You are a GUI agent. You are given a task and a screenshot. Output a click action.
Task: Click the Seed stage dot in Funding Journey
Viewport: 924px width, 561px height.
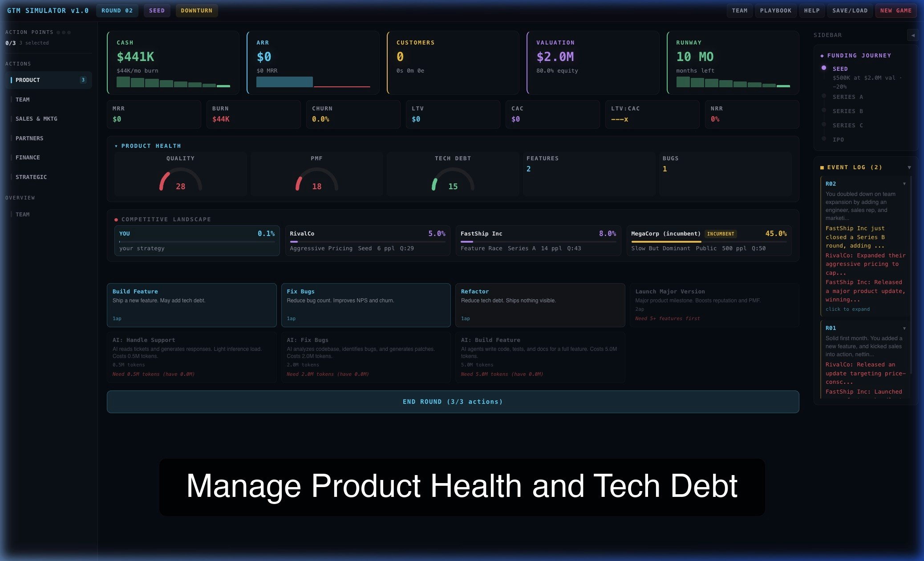coord(824,68)
